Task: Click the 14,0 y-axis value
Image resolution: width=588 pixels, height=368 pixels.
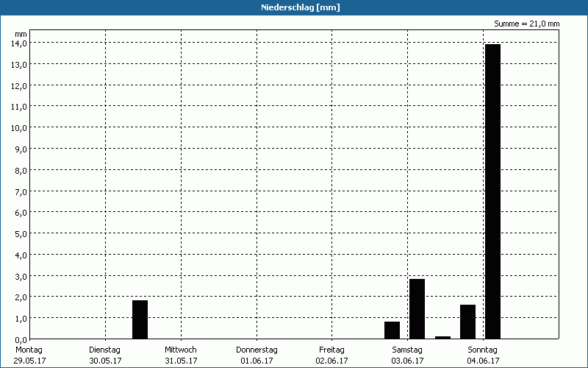Action: (x=19, y=43)
